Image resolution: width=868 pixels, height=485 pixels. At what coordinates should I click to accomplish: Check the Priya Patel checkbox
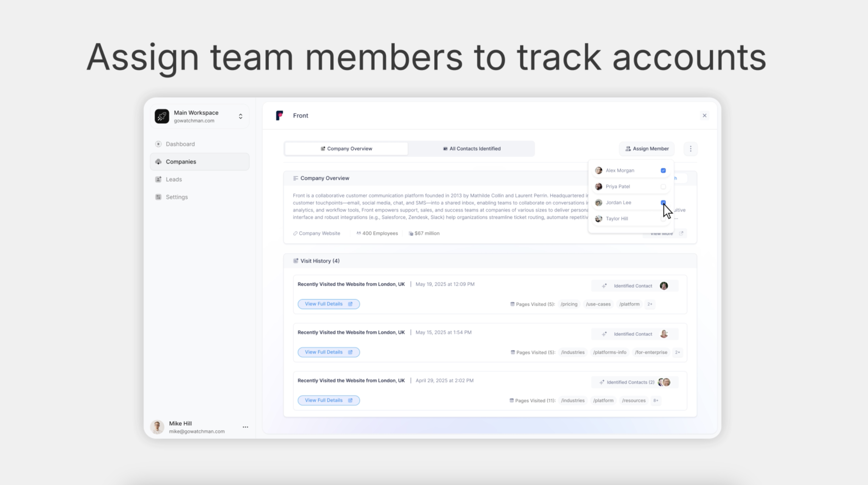[663, 186]
